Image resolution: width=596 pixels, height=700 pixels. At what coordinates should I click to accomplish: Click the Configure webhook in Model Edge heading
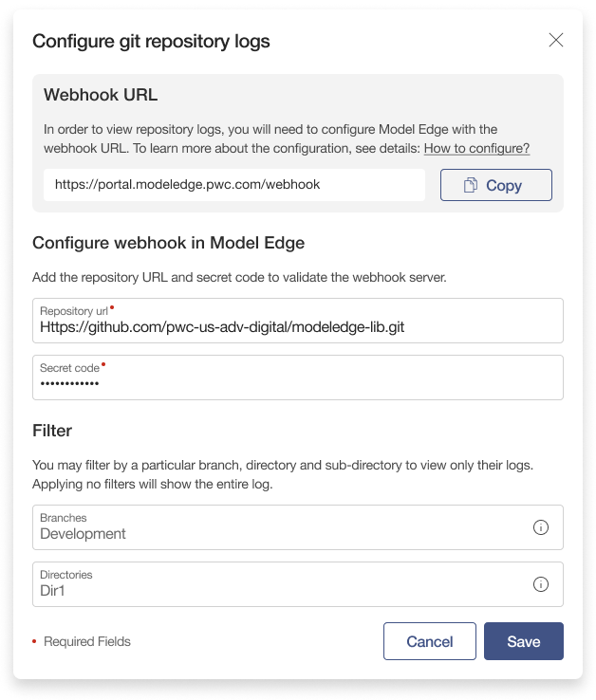coord(168,243)
